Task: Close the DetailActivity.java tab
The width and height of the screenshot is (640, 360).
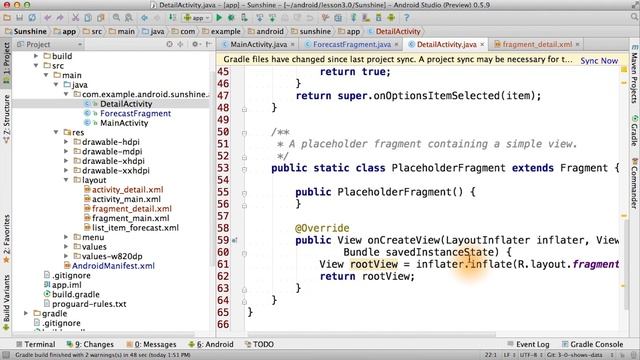Action: [482, 44]
